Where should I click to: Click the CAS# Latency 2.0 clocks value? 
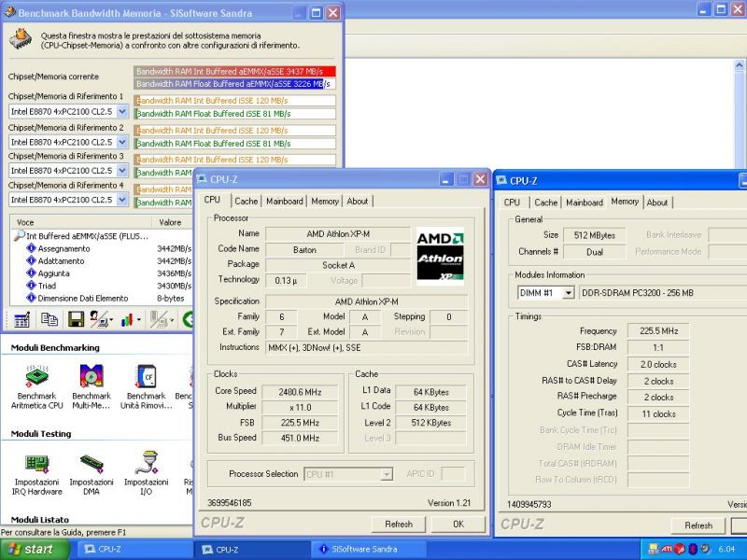(x=658, y=364)
